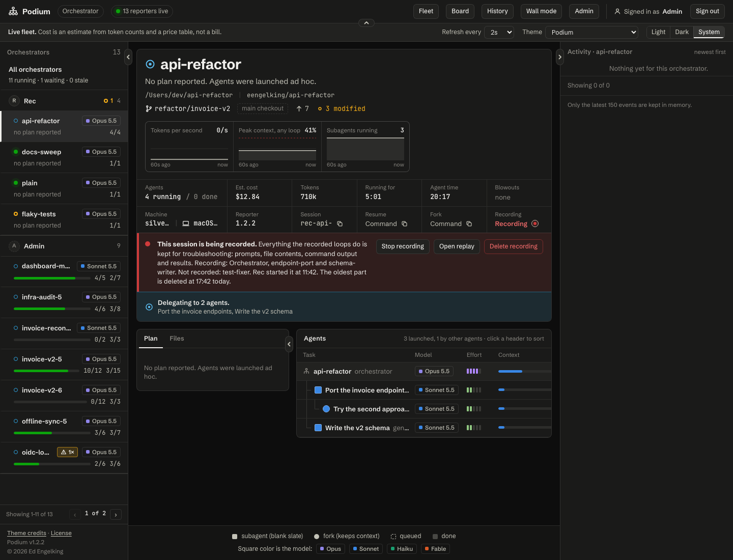Click the git branch icon beside refactor/invoice-v2
The width and height of the screenshot is (733, 560).
click(x=149, y=108)
